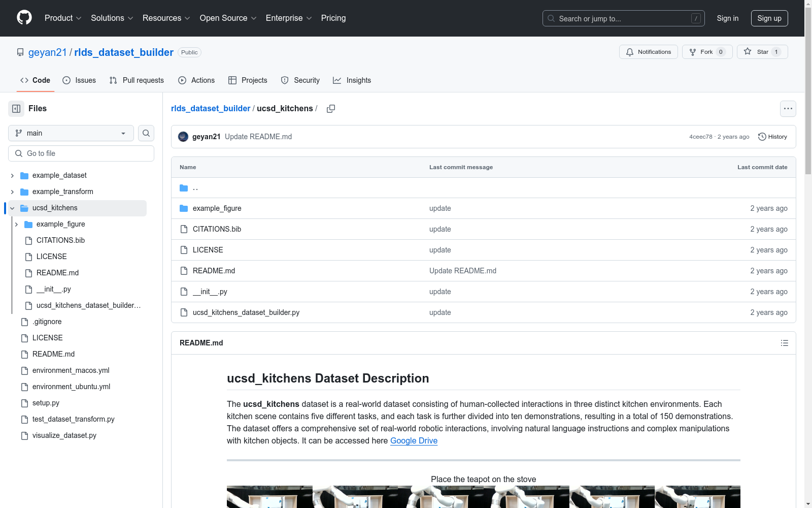The width and height of the screenshot is (812, 508).
Task: Click geyan21's commit avatar
Action: (x=183, y=137)
